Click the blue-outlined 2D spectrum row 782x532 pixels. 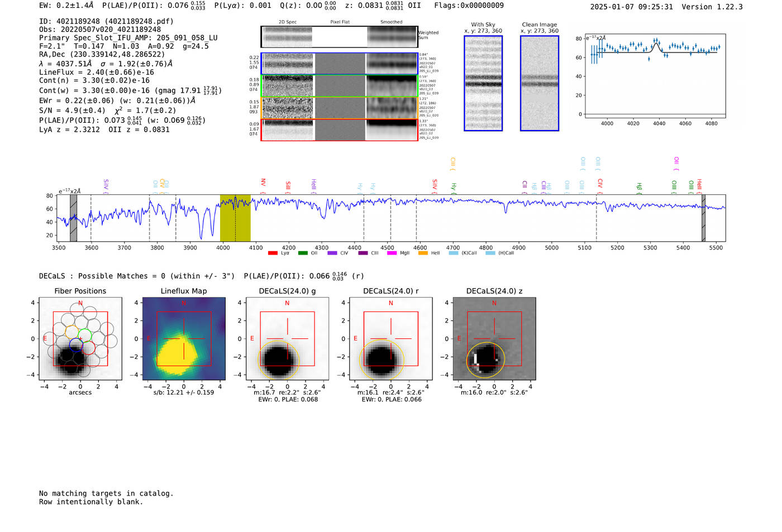(340, 64)
